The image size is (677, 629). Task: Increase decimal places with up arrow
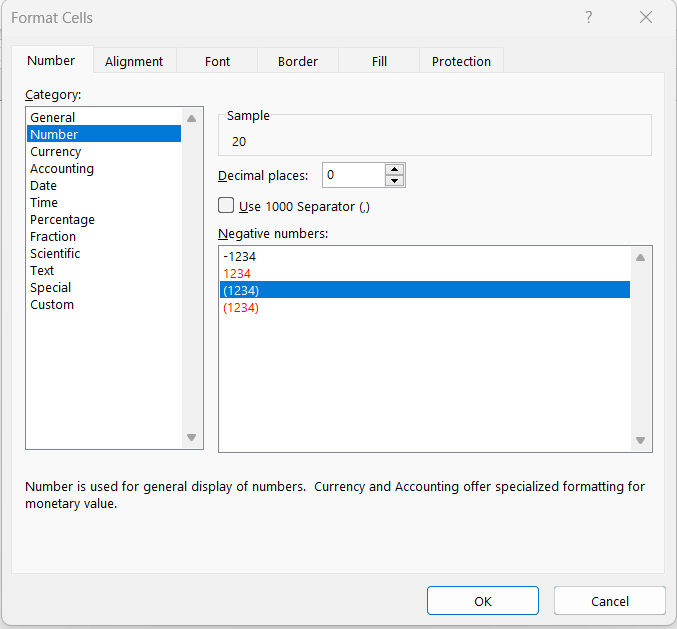pyautogui.click(x=394, y=169)
